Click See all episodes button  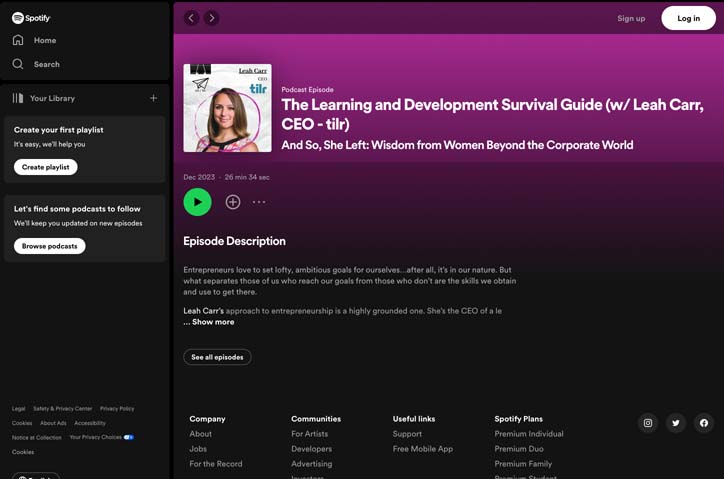[217, 357]
